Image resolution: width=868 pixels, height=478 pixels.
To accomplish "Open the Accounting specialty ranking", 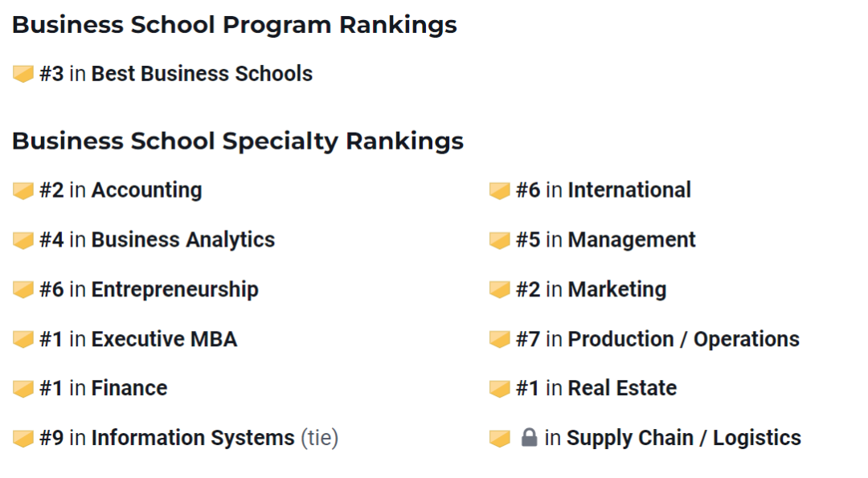I will (147, 190).
